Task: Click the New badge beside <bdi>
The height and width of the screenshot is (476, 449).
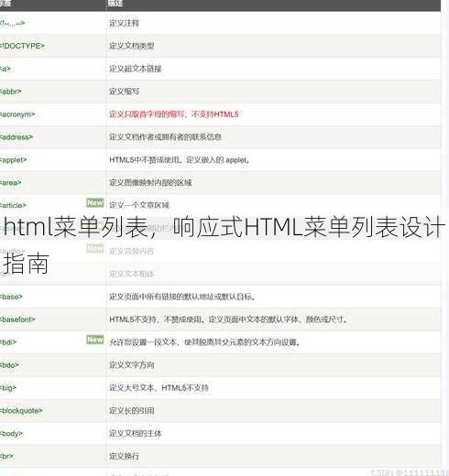Action: [95, 340]
